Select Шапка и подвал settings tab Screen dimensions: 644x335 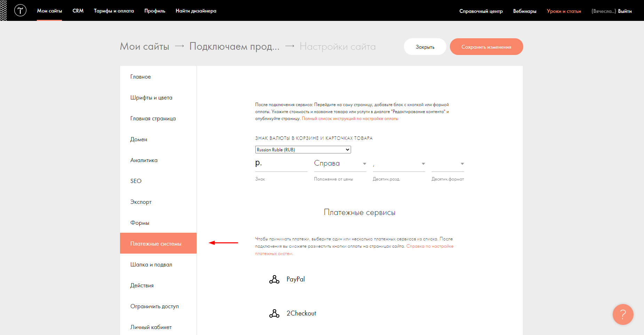[158, 264]
